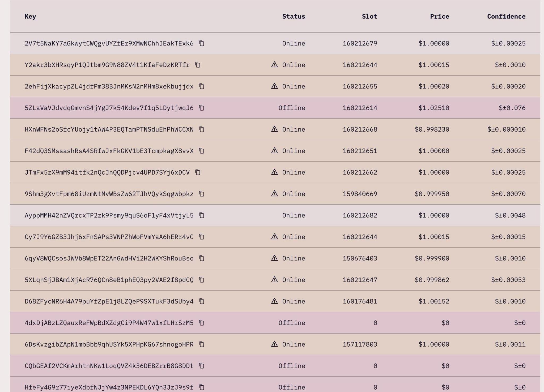Sort by the Slot column header

(369, 16)
